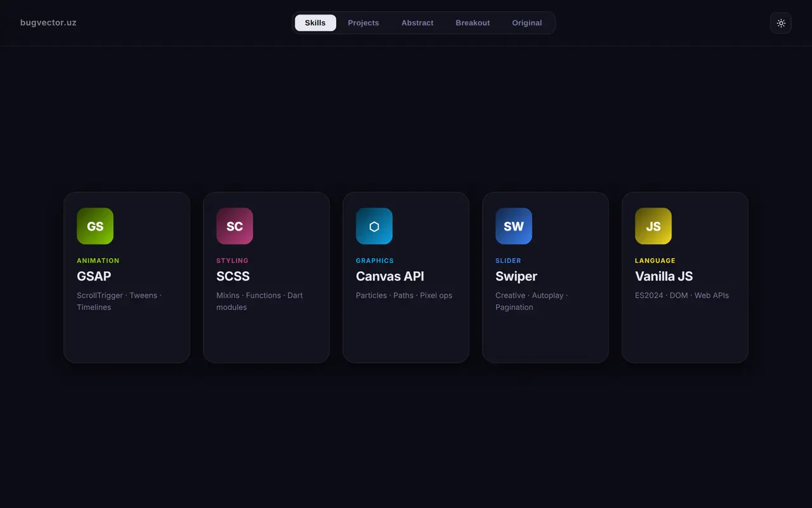Click the green GS icon on GSAP card
812x508 pixels.
(95, 226)
